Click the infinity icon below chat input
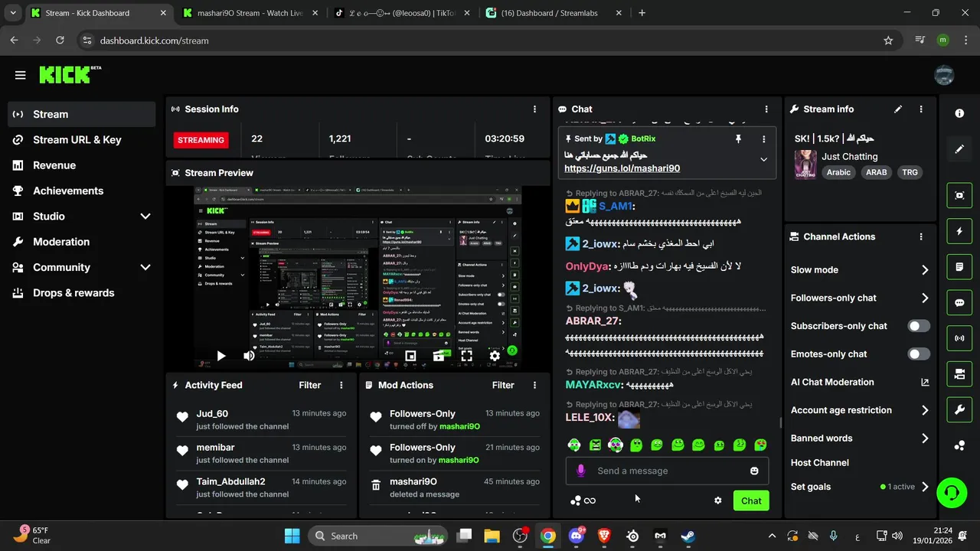The height and width of the screenshot is (551, 980). pyautogui.click(x=590, y=500)
